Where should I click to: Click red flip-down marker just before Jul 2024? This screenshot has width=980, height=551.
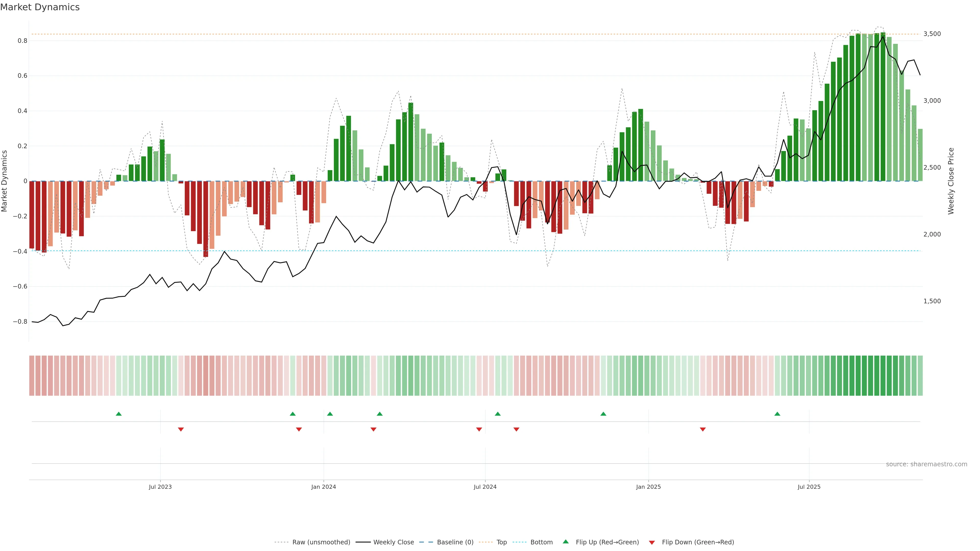coord(479,429)
